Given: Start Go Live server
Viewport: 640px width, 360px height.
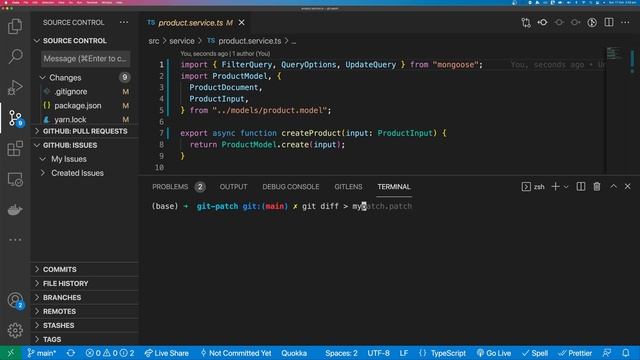Looking at the screenshot, I should 494,353.
